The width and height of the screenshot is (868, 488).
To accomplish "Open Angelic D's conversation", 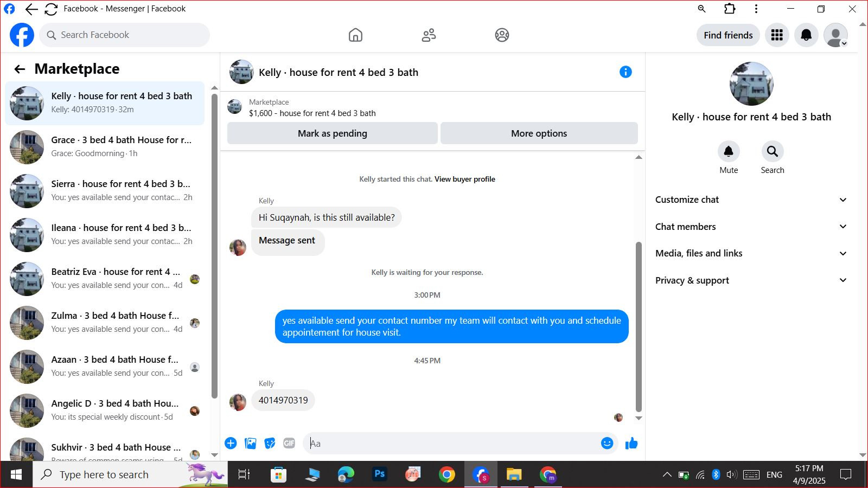I will (x=105, y=410).
